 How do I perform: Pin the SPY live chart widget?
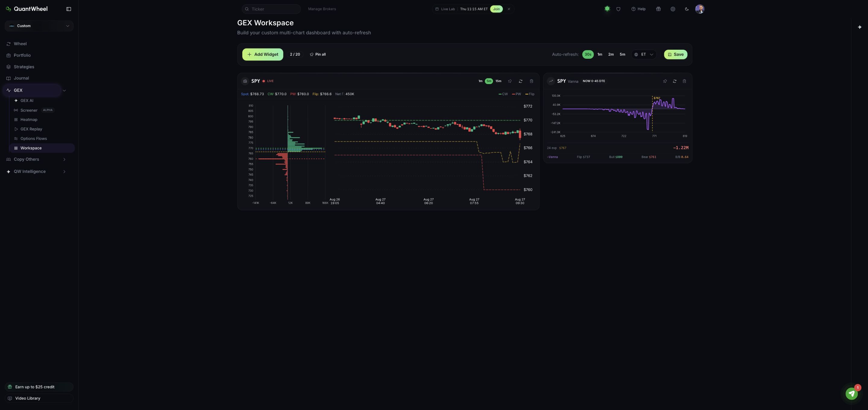509,81
